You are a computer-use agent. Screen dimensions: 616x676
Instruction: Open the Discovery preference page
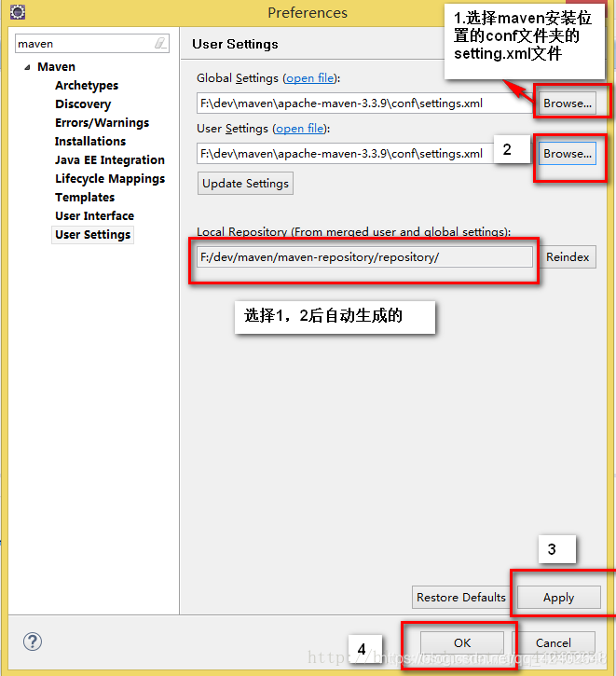pyautogui.click(x=83, y=103)
